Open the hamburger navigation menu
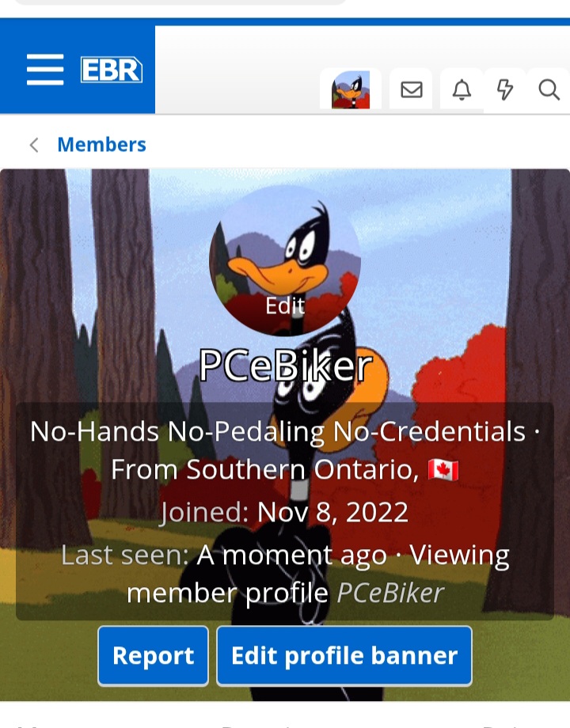The height and width of the screenshot is (728, 570). click(x=45, y=70)
